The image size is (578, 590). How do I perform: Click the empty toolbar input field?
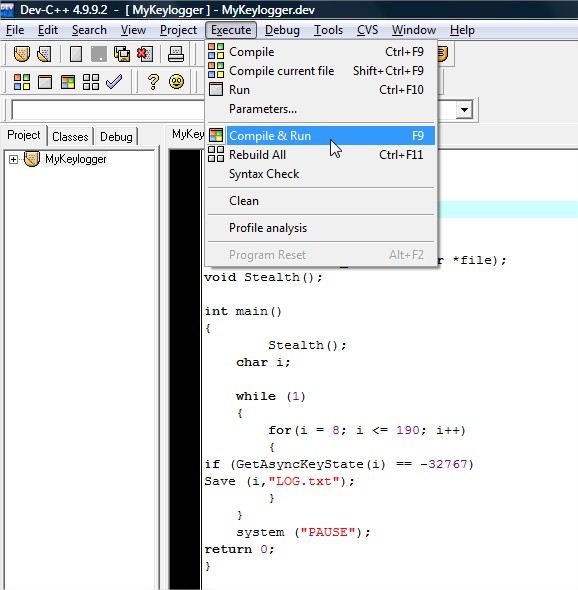pos(108,110)
